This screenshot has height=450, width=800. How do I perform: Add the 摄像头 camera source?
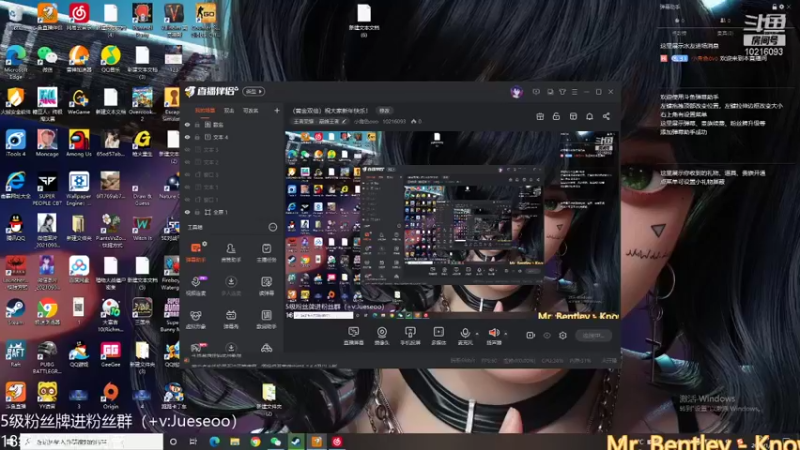pos(382,336)
